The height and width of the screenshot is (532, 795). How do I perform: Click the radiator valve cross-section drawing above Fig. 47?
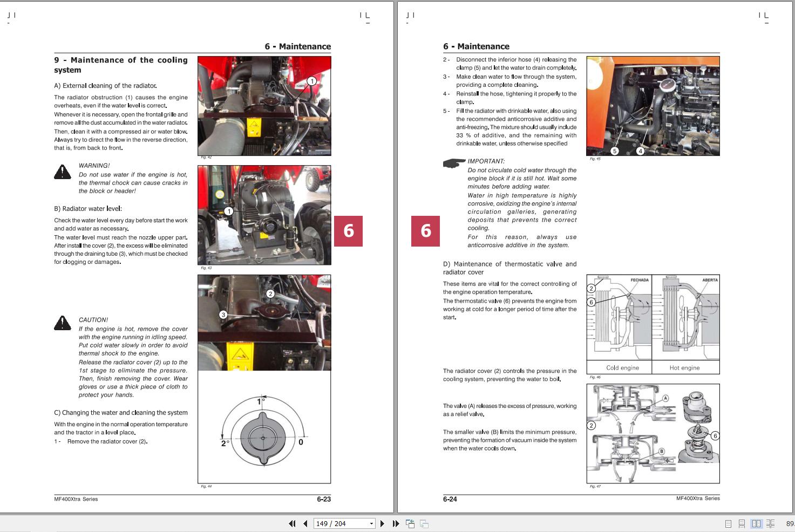[653, 433]
